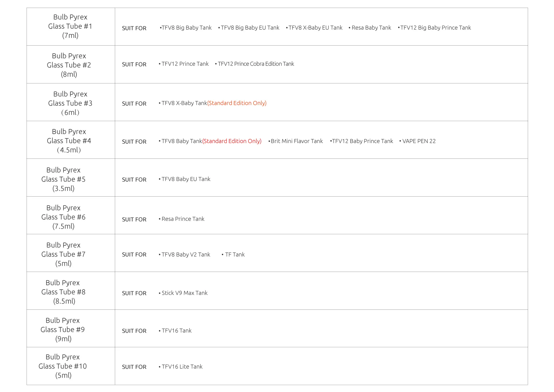This screenshot has height=392, width=554.
Task: Click TFV12 Big Baby Prince Tank entry
Action: 435,28
